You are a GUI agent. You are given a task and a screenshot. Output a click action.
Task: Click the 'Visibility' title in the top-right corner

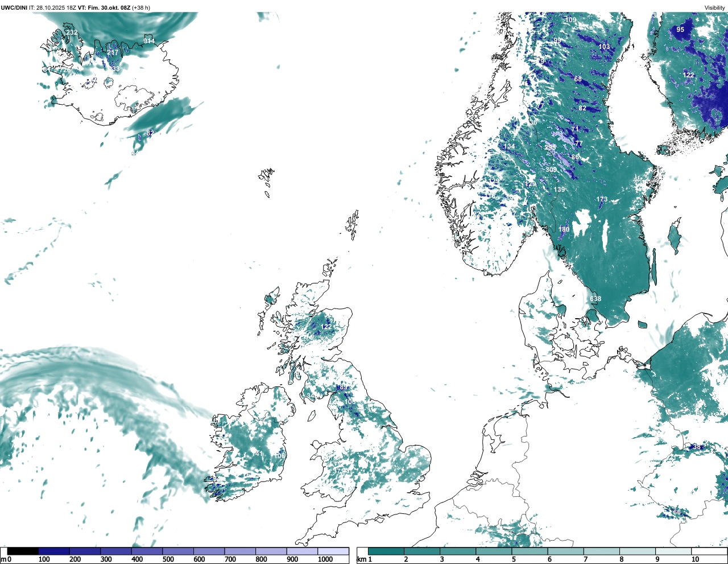[714, 8]
